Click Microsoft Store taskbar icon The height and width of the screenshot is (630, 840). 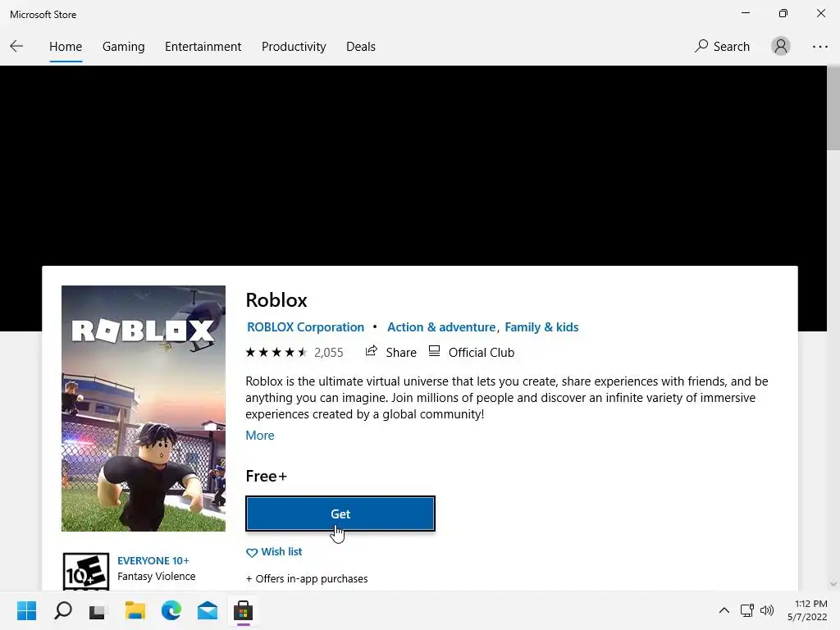243,610
